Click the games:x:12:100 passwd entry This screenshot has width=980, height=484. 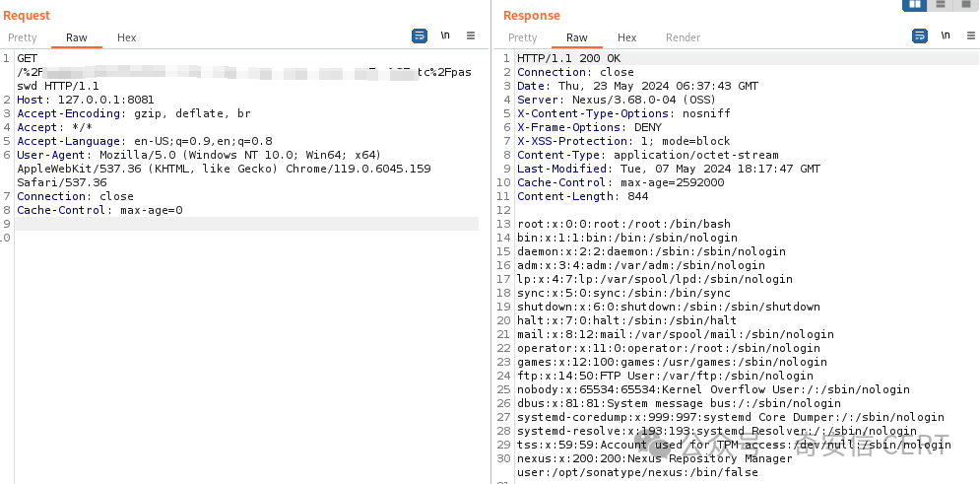(672, 361)
